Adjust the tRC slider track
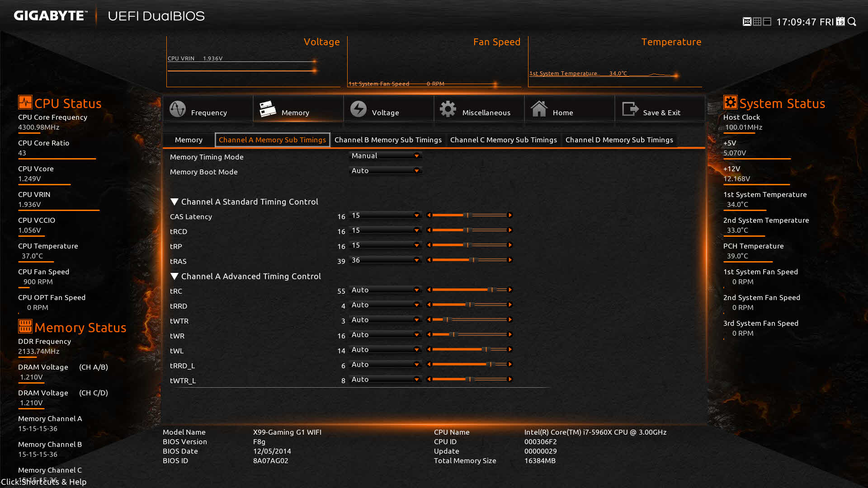This screenshot has height=488, width=868. click(469, 290)
